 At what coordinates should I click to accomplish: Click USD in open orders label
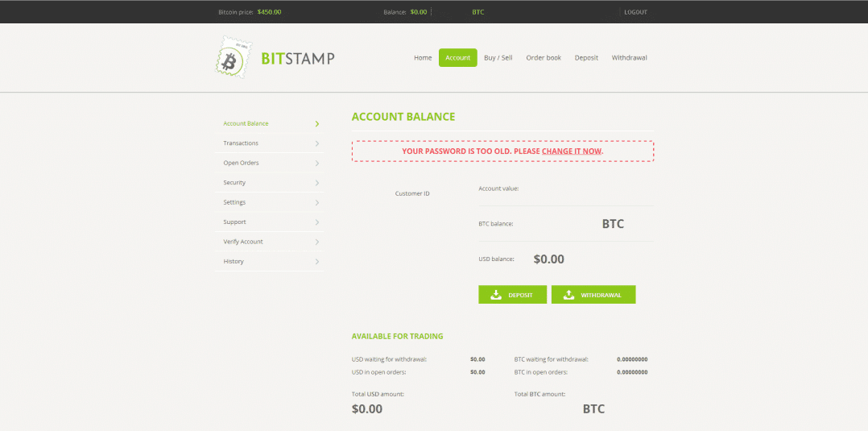pyautogui.click(x=378, y=372)
